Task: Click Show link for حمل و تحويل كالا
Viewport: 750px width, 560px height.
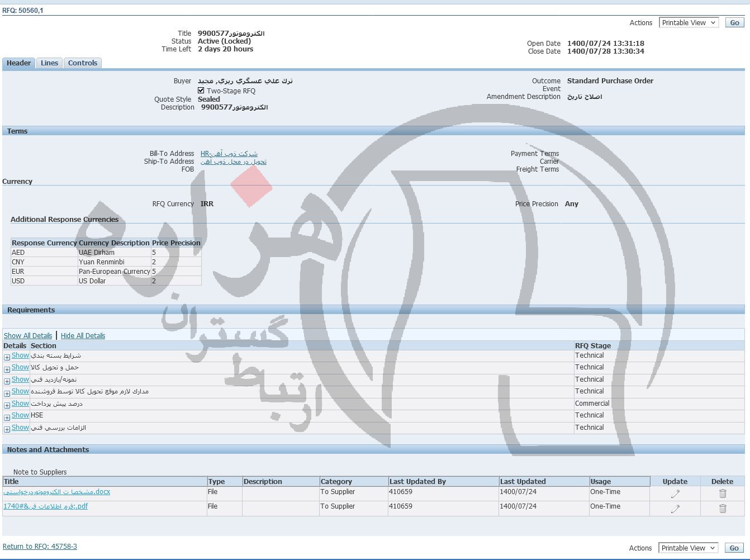Action: pyautogui.click(x=20, y=367)
